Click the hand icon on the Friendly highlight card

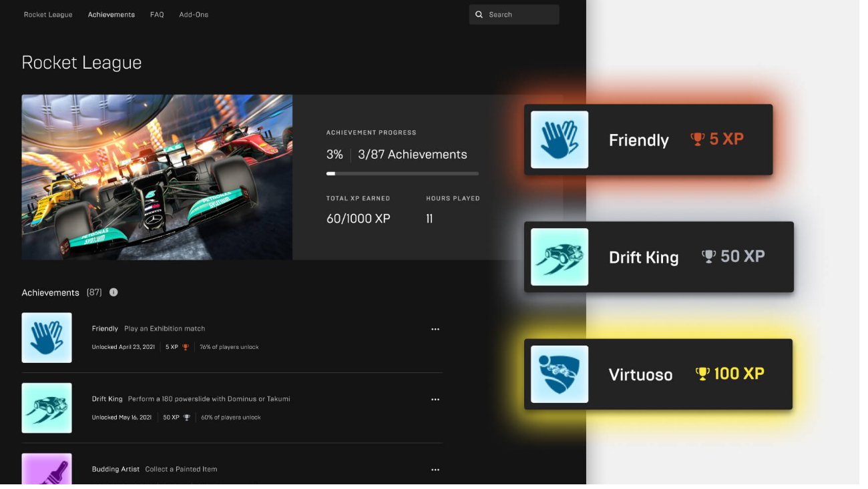pyautogui.click(x=560, y=139)
